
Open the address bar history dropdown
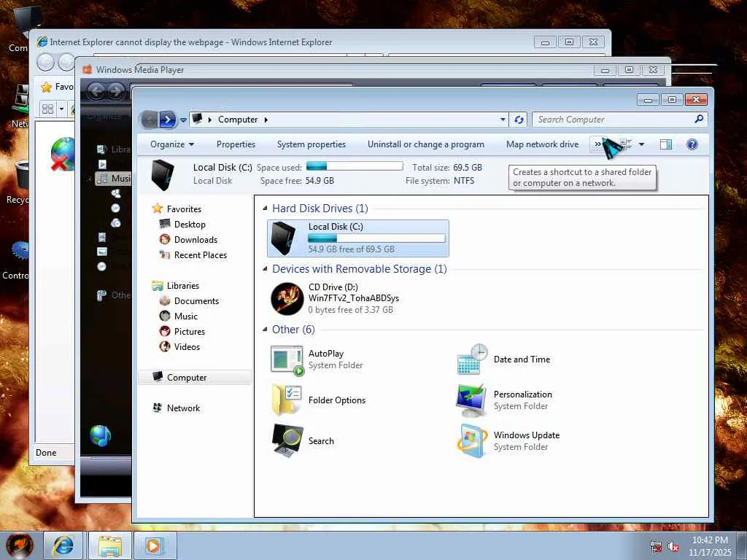(503, 120)
